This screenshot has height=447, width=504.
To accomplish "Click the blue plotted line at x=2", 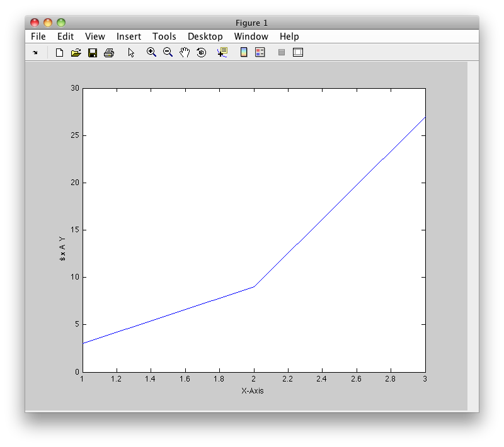I will [254, 286].
